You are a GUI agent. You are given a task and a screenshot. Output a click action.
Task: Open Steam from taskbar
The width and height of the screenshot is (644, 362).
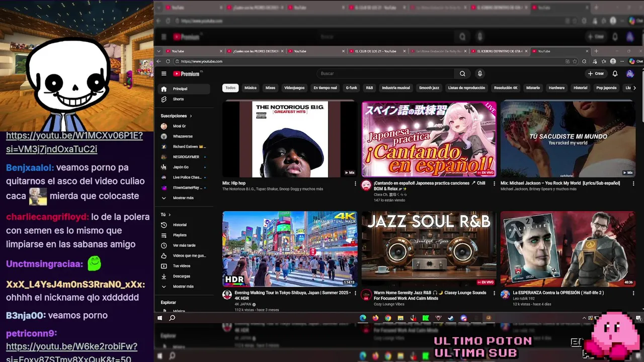(451, 318)
